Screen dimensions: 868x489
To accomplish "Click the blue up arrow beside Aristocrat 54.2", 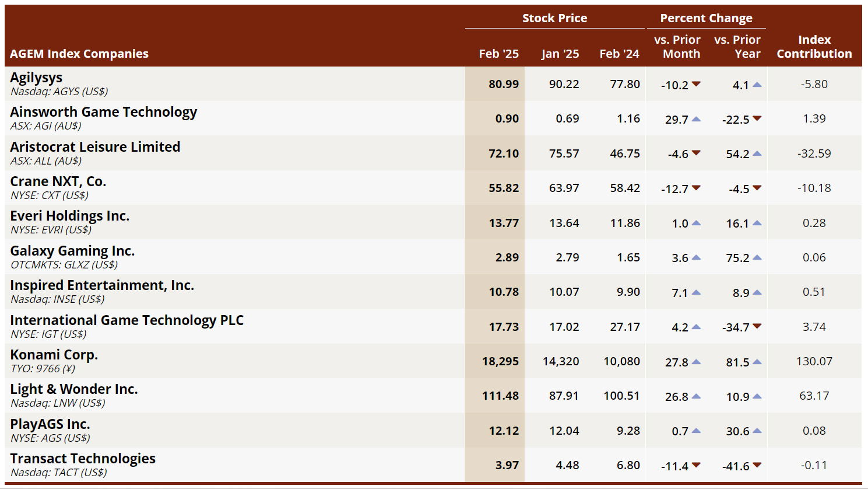I will [757, 154].
